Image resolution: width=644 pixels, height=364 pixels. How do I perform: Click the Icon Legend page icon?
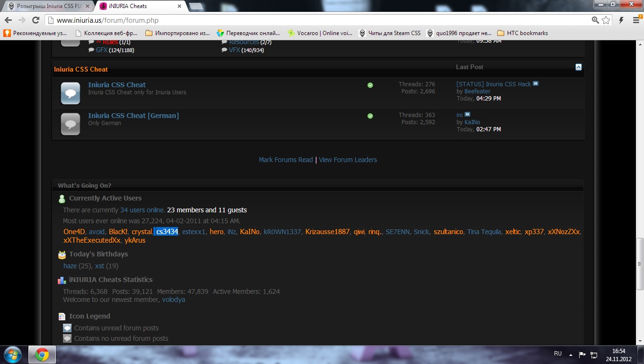pos(62,317)
